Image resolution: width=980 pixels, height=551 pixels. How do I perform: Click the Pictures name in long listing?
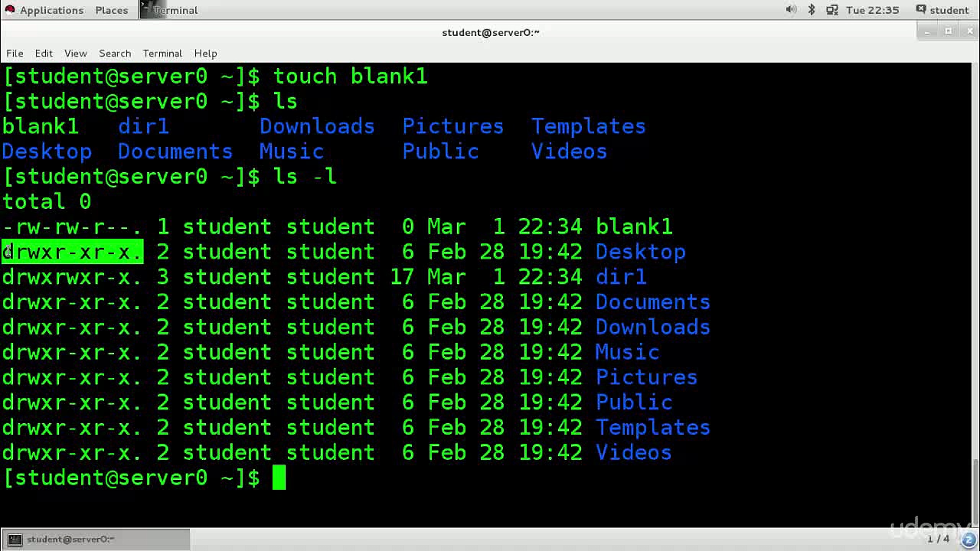[x=647, y=378]
